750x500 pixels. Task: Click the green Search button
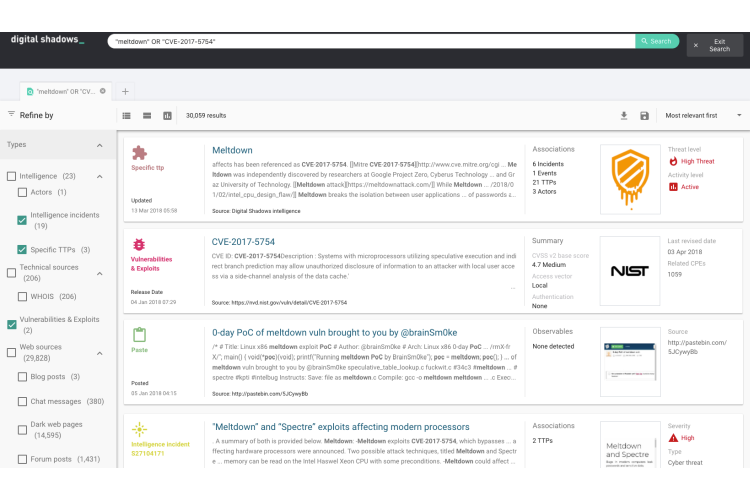pyautogui.click(x=656, y=41)
